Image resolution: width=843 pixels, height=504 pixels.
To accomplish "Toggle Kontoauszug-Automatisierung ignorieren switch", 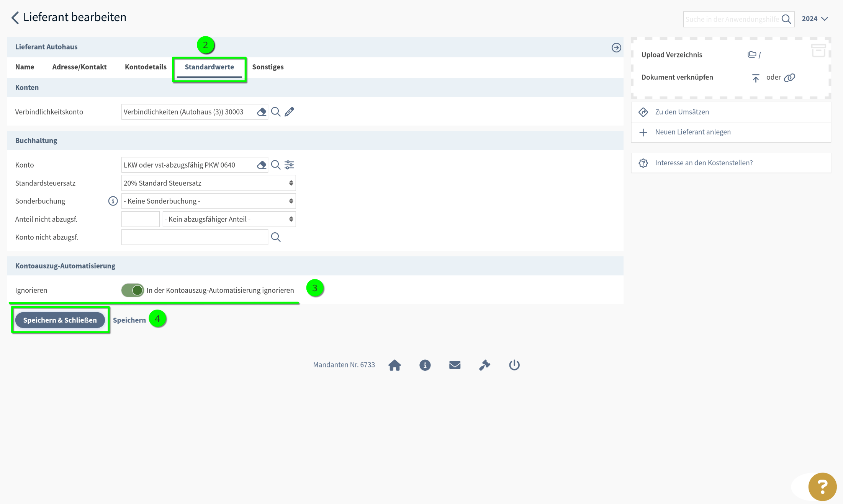I will tap(133, 290).
